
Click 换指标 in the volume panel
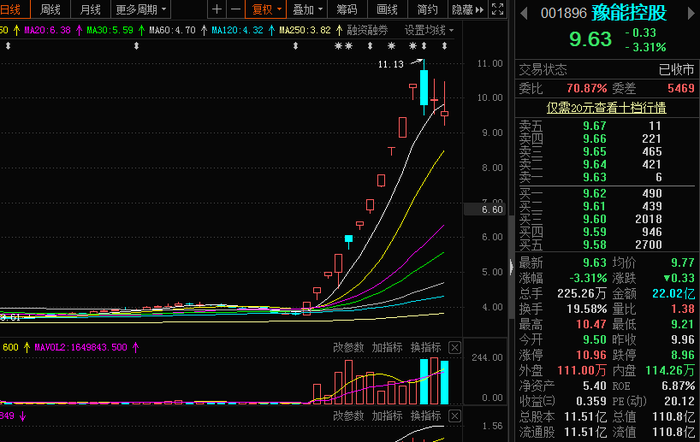pyautogui.click(x=426, y=347)
